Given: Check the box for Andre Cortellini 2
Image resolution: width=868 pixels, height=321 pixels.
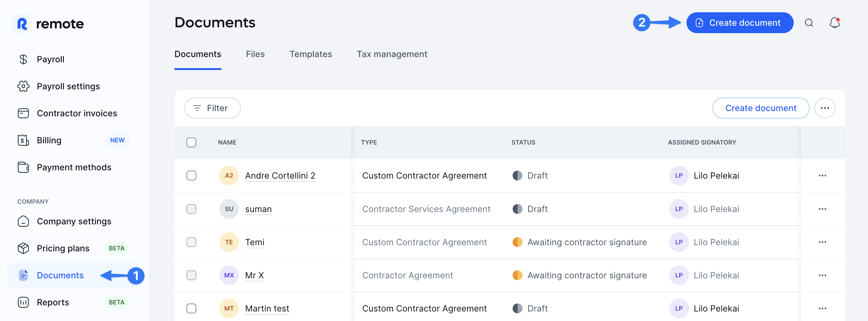Looking at the screenshot, I should 191,176.
